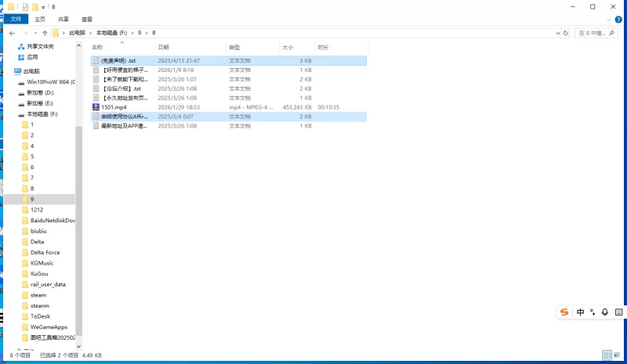Click the Sogou input method S icon
627x364 pixels.
564,312
